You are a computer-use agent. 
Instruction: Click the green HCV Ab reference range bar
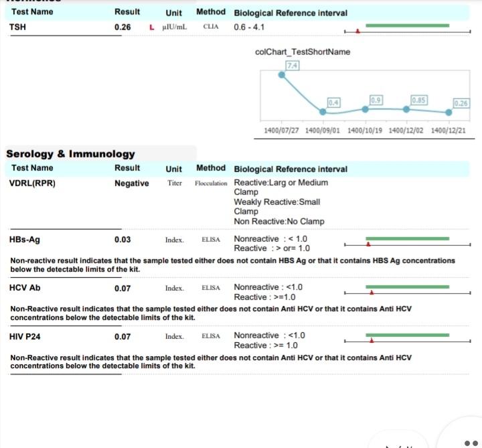point(407,287)
